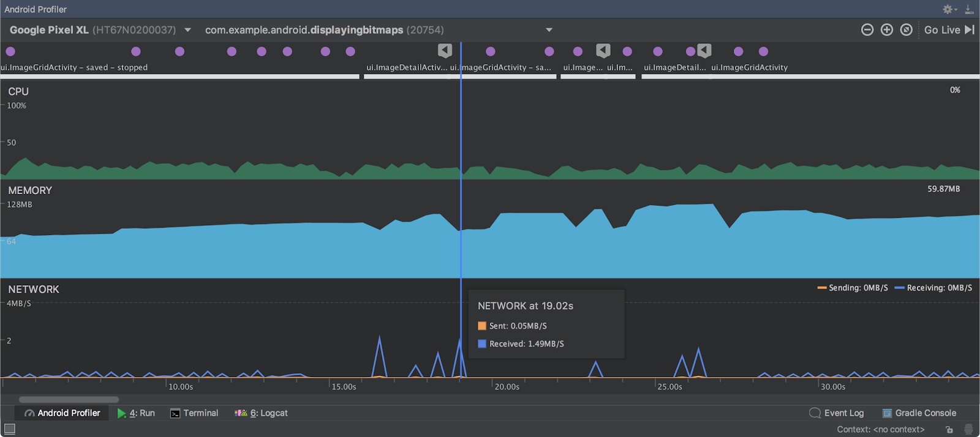Expand the Google Pixel XL device dropdown
The height and width of the screenshot is (437, 980).
point(187,30)
